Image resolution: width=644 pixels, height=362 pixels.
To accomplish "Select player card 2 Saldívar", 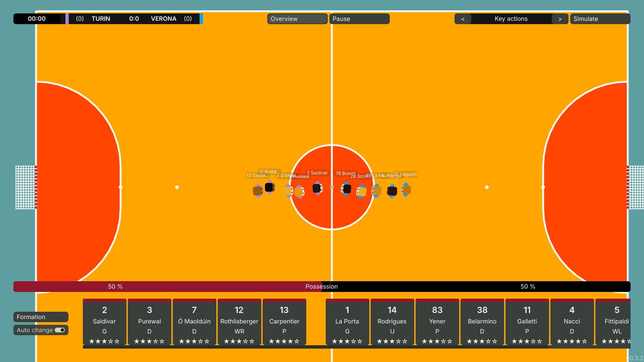I will coord(104,322).
